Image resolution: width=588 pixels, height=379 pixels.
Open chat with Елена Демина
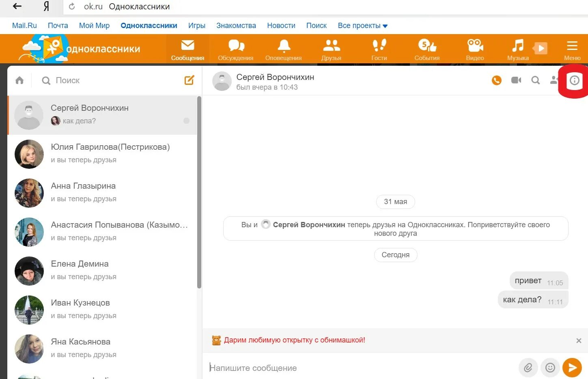point(102,271)
